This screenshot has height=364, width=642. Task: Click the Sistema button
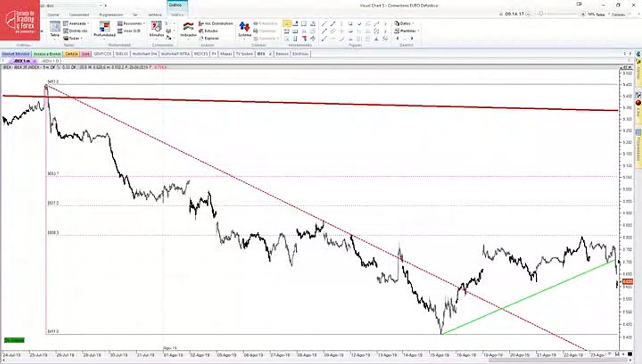coord(244,30)
